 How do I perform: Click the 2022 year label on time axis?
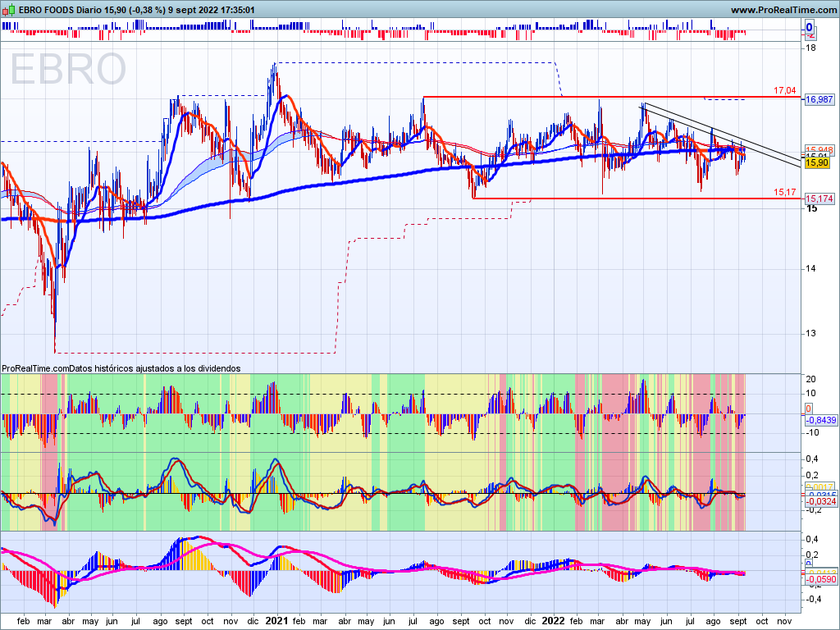pyautogui.click(x=553, y=621)
